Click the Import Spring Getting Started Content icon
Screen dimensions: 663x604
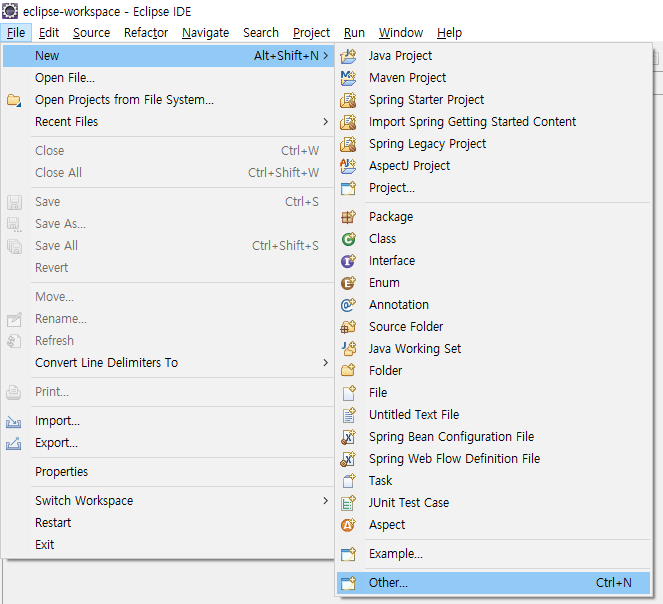click(348, 122)
